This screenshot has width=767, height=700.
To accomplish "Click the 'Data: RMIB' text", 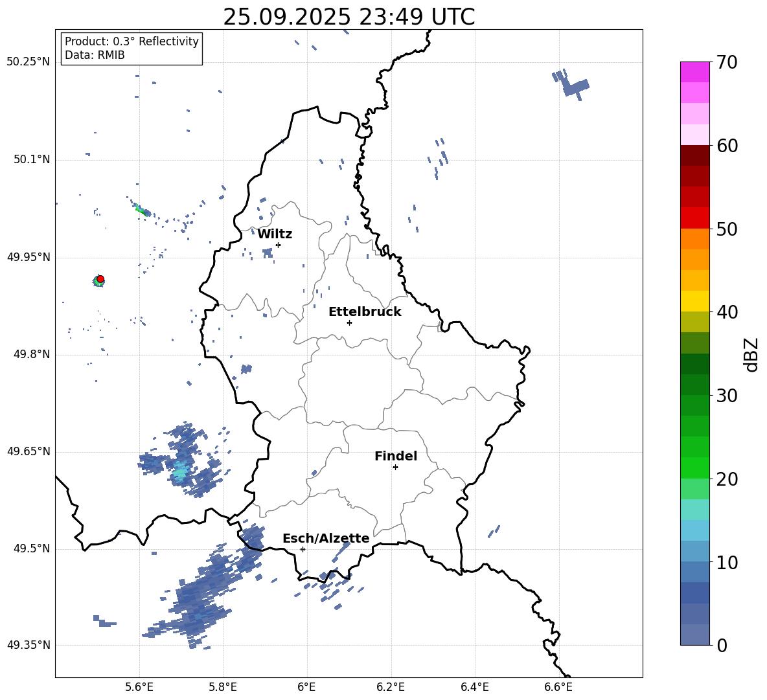I will (x=95, y=55).
